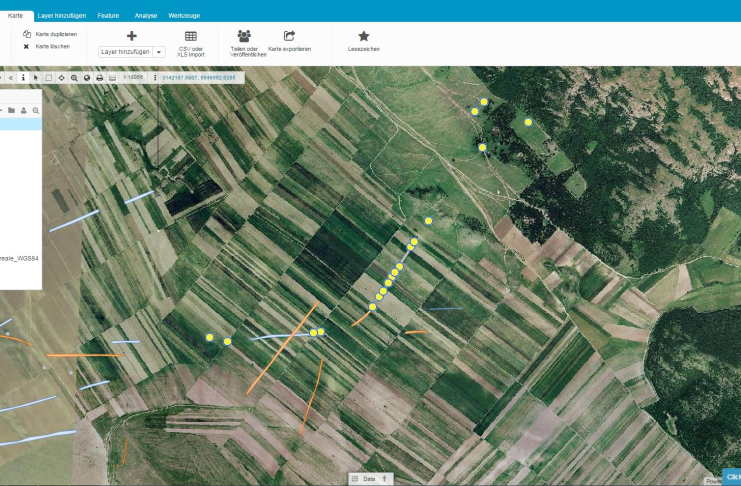741x486 pixels.
Task: Switch to the Analyse tab
Action: [146, 16]
